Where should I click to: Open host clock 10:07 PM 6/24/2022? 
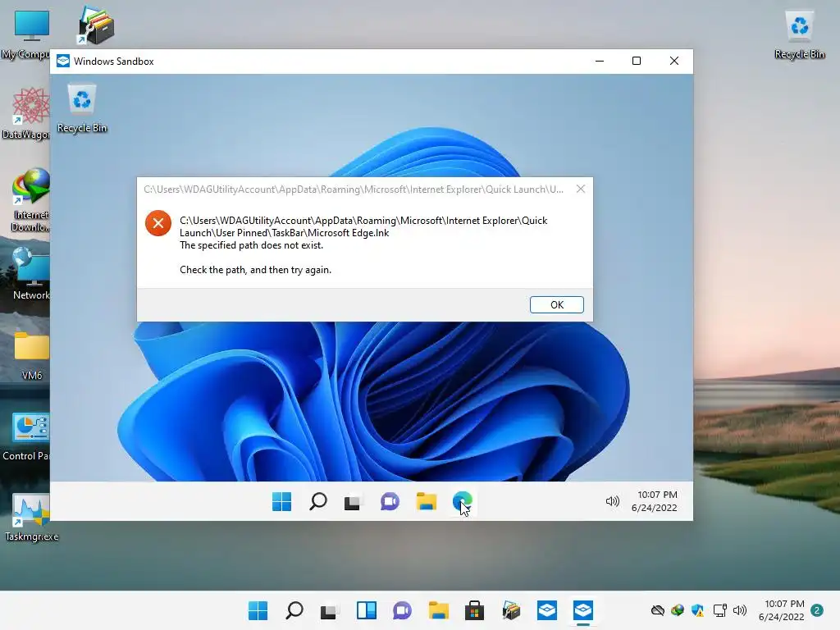pyautogui.click(x=782, y=610)
